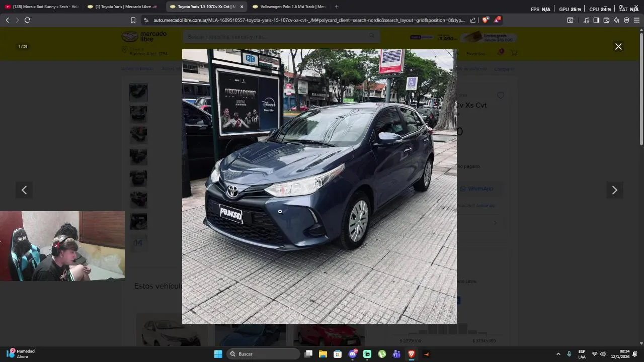Viewport: 644px width, 362px height.
Task: Click the Mercado Libre search box
Action: [x=281, y=36]
